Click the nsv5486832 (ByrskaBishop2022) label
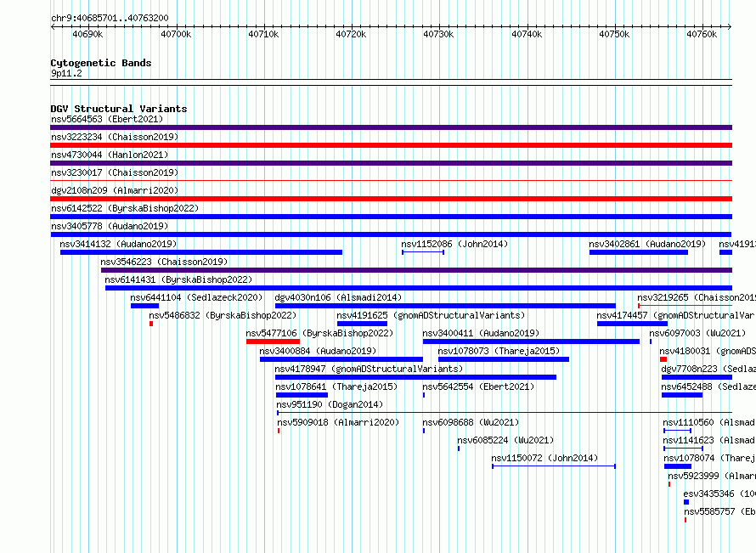The height and width of the screenshot is (553, 756). pos(223,315)
